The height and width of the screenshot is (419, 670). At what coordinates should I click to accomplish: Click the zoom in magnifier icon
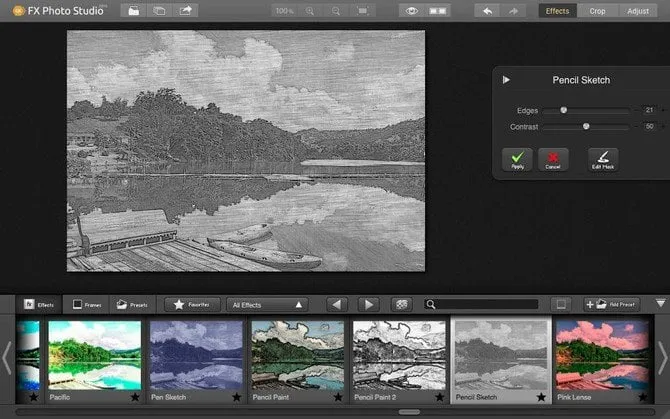[310, 11]
